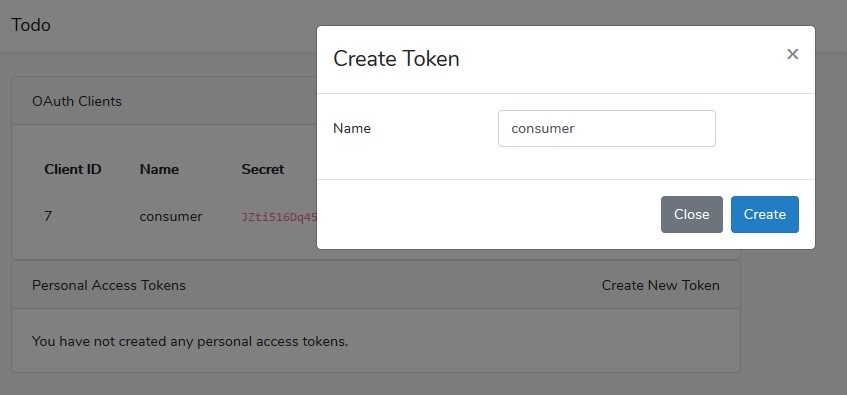
Task: Open the Create New Token link
Action: pyautogui.click(x=661, y=285)
